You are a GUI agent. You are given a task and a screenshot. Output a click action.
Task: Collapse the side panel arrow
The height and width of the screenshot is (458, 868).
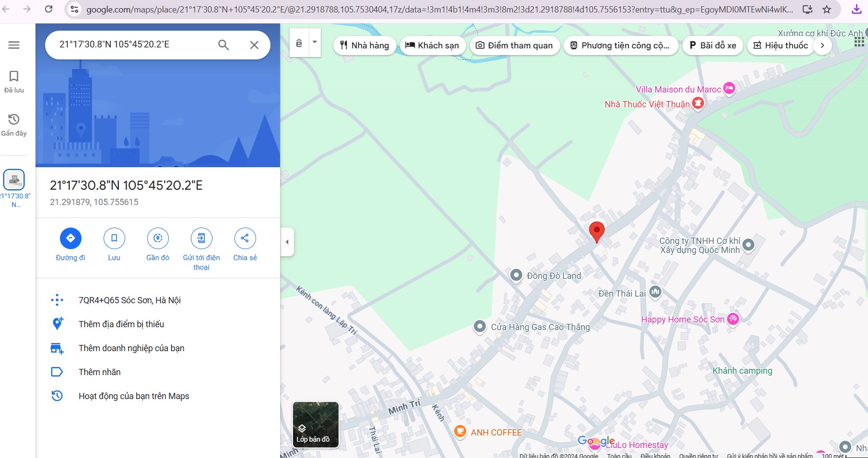pyautogui.click(x=287, y=242)
